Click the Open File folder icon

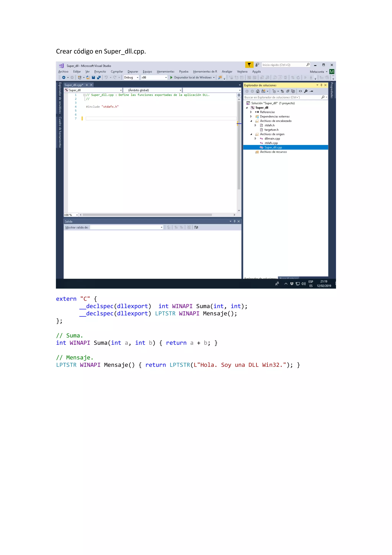pyautogui.click(x=88, y=78)
